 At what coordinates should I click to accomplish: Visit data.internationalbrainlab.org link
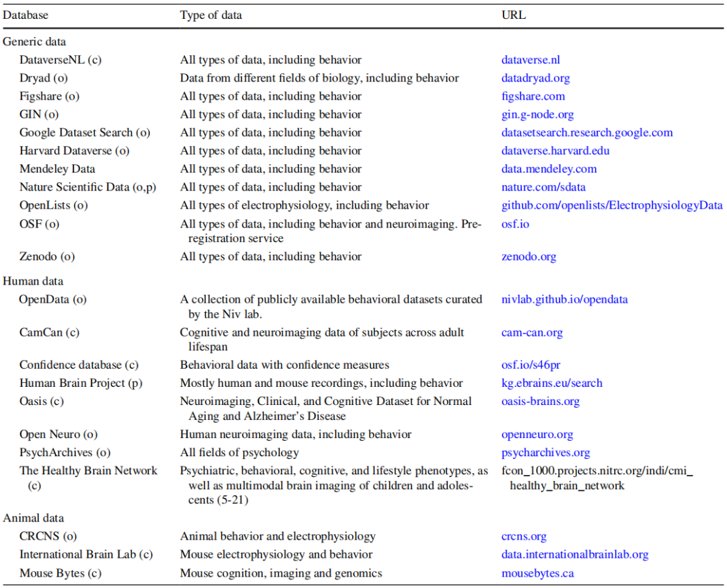[574, 555]
